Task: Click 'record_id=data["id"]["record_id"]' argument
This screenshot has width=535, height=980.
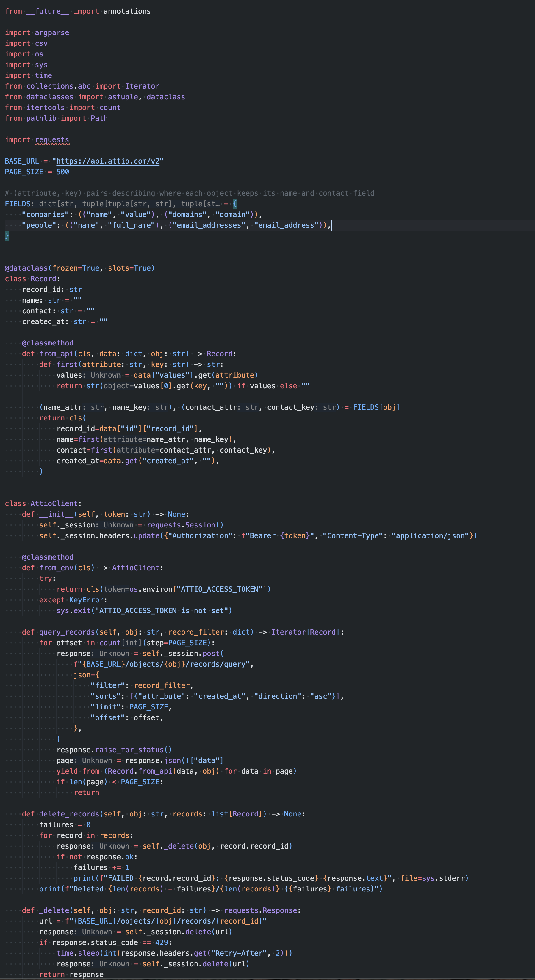Action: (127, 428)
